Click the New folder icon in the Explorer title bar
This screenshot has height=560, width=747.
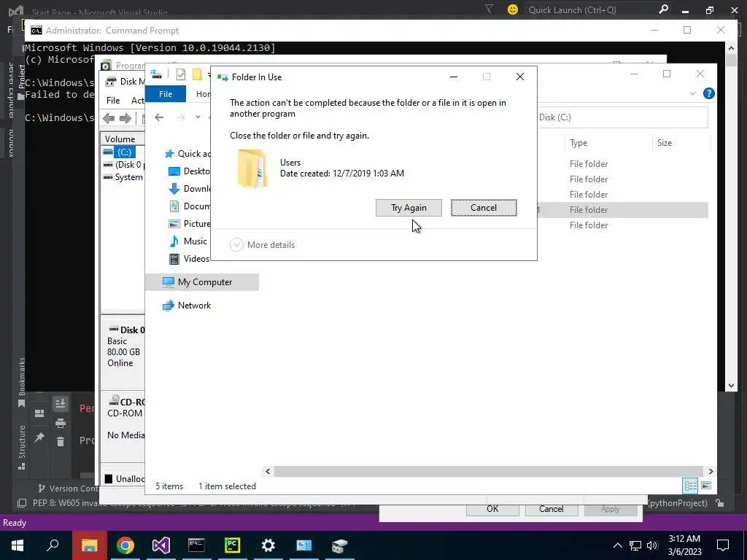(197, 74)
